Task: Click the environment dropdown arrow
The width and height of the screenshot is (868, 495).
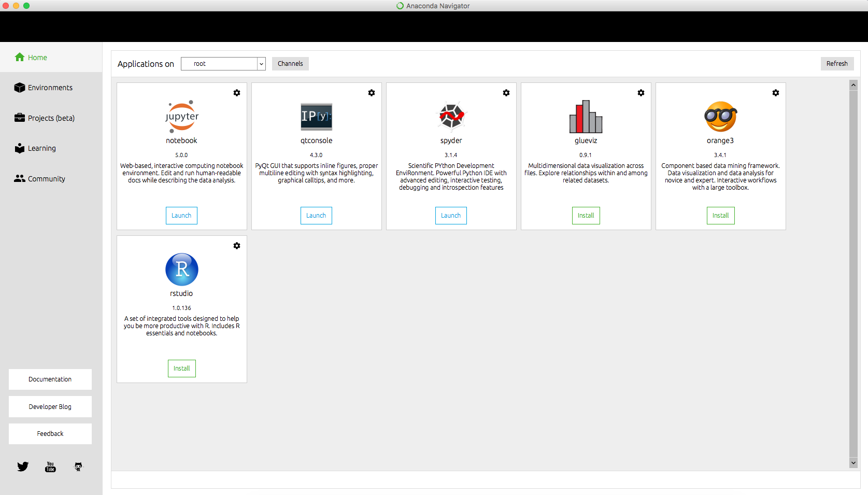Action: click(x=261, y=64)
